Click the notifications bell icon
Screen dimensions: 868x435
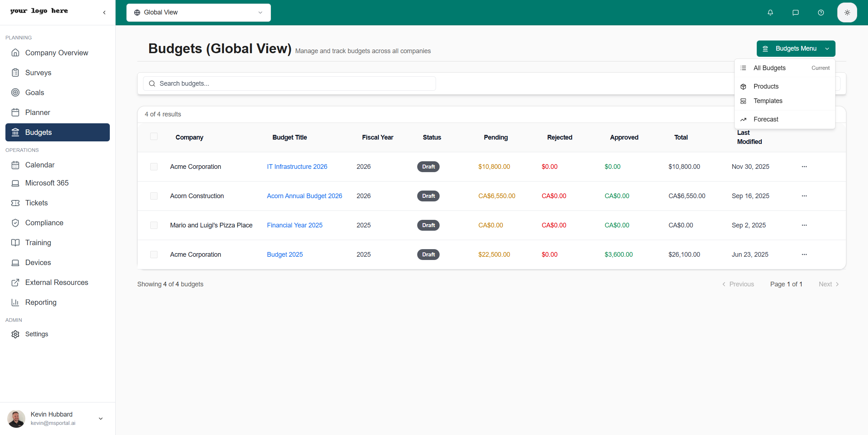[770, 13]
